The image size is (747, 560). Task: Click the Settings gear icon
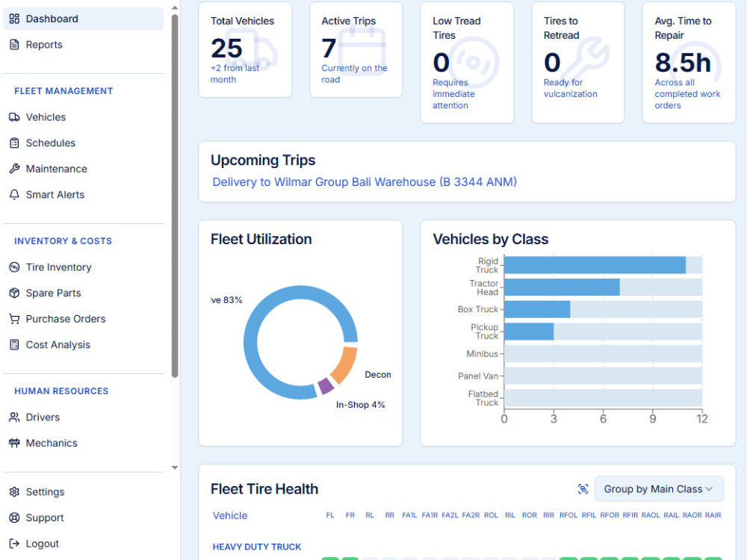coord(14,492)
